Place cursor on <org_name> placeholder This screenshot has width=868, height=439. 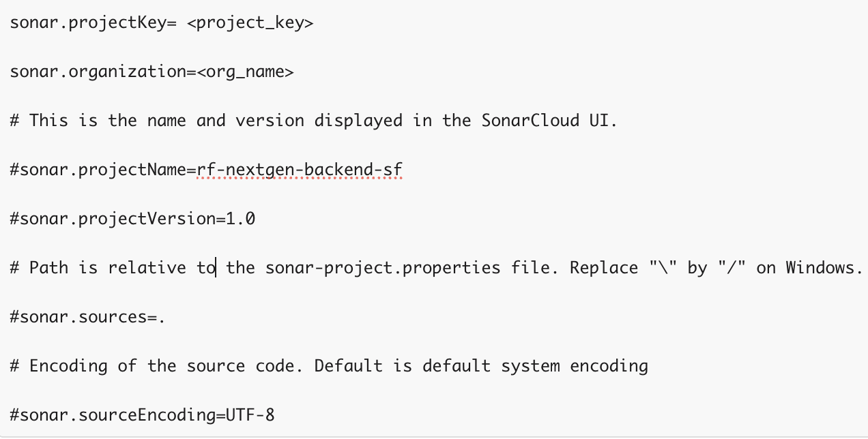click(246, 72)
